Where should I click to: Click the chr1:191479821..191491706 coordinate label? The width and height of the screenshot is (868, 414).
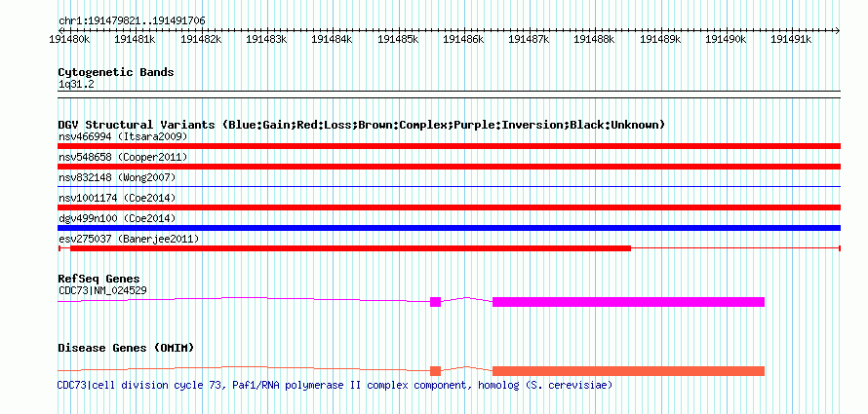pyautogui.click(x=132, y=21)
